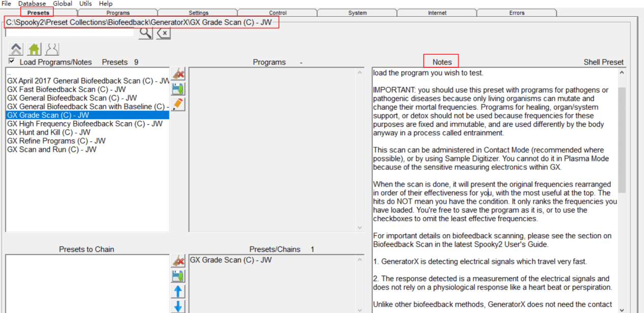Click the preset search input field
644x313 pixels.
pos(70,33)
